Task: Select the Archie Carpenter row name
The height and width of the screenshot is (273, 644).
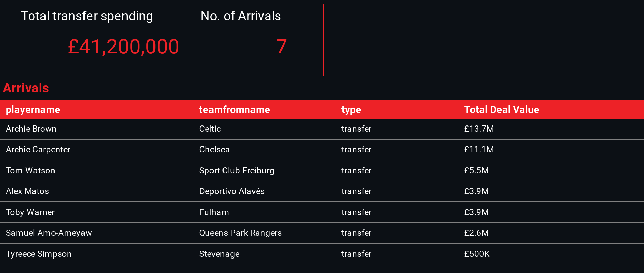Action: 38,150
